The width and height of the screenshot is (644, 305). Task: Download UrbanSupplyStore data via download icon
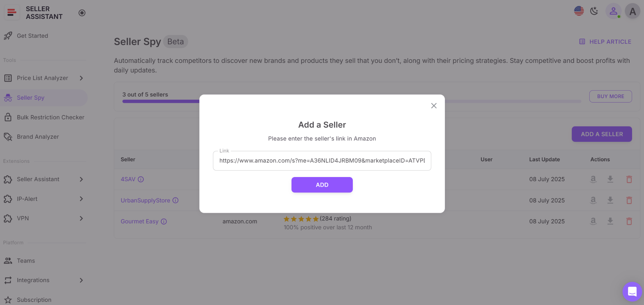pyautogui.click(x=610, y=200)
